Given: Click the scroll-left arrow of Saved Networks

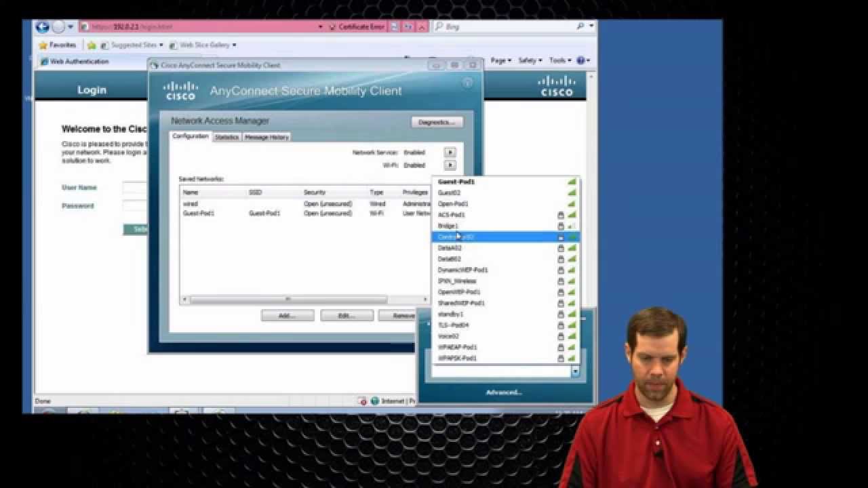Looking at the screenshot, I should point(184,299).
